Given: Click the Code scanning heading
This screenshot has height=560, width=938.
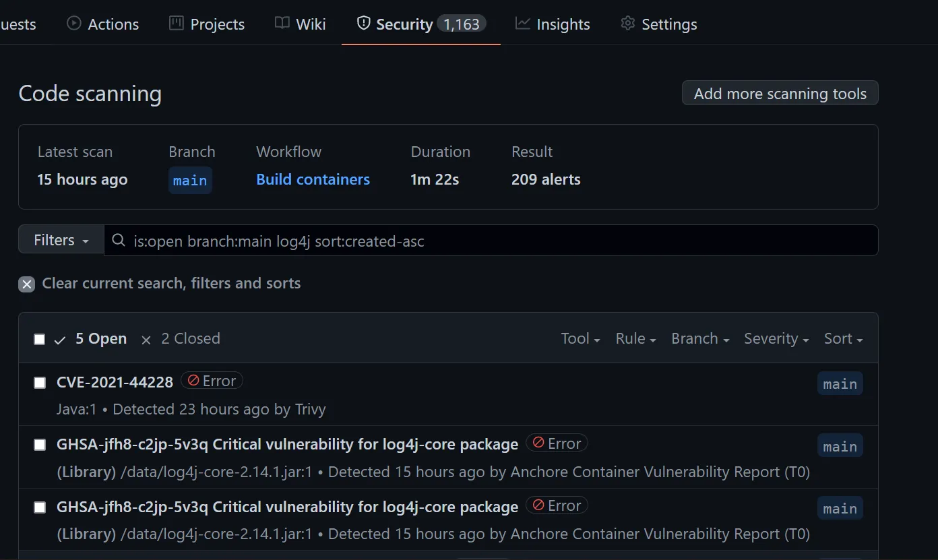Looking at the screenshot, I should pyautogui.click(x=90, y=94).
